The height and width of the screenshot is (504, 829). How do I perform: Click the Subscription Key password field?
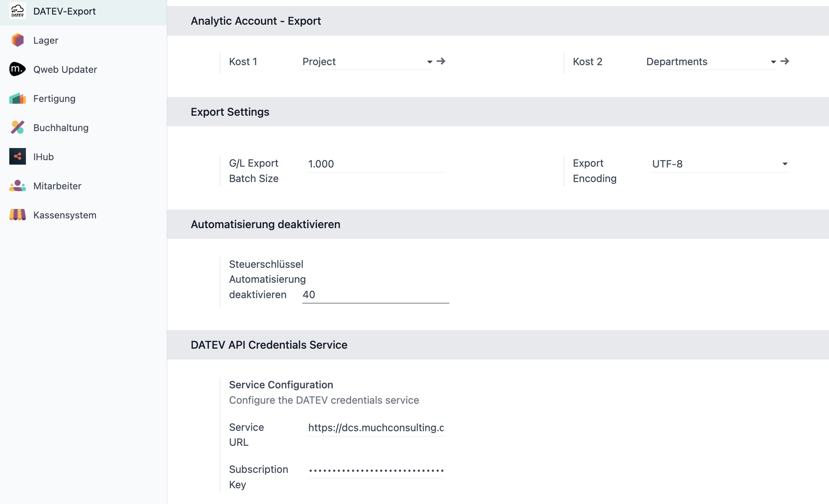pos(376,470)
